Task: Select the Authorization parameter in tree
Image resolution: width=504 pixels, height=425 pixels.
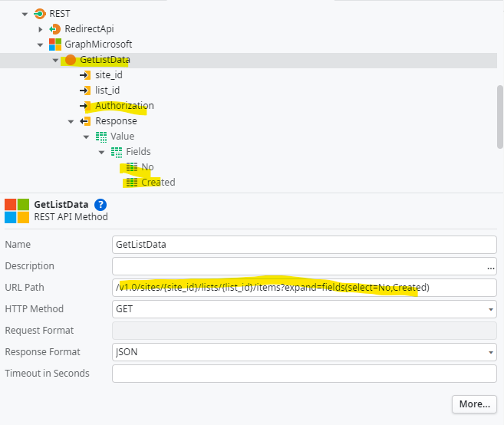Action: coord(124,106)
